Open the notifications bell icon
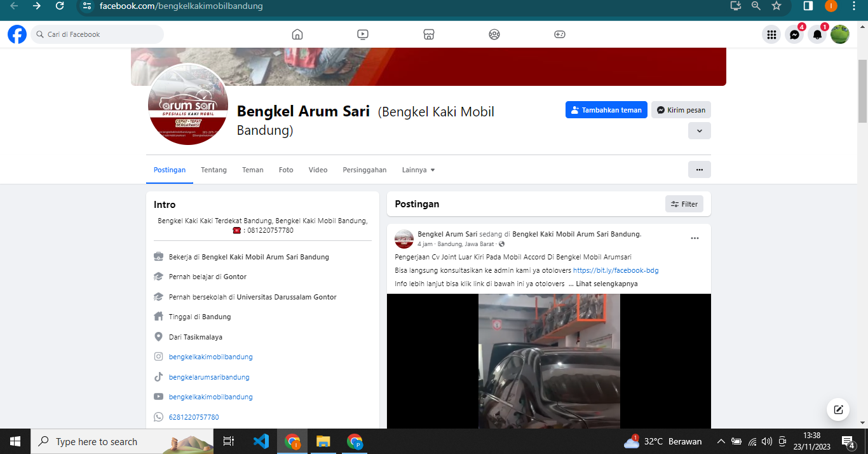This screenshot has height=454, width=868. click(x=817, y=34)
